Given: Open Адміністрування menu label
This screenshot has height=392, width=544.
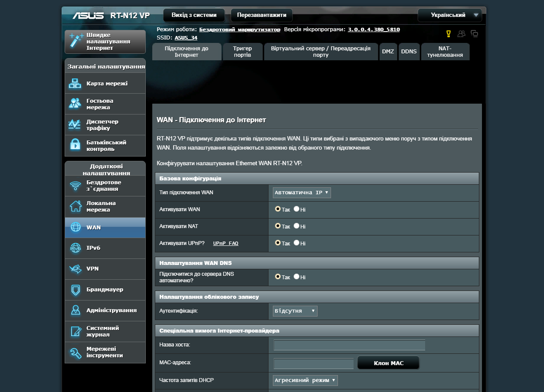Looking at the screenshot, I should pos(111,310).
